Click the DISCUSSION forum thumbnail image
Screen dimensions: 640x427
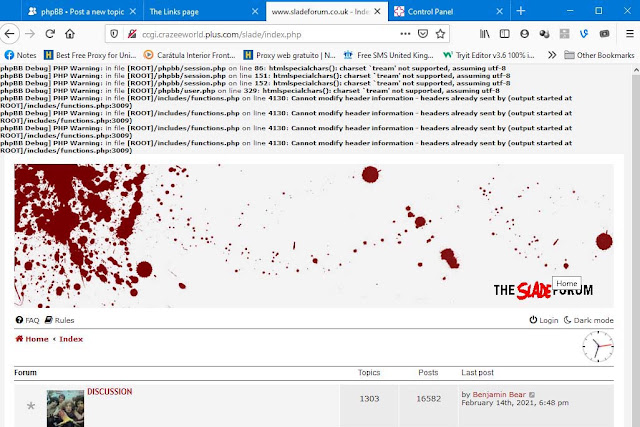(x=65, y=408)
